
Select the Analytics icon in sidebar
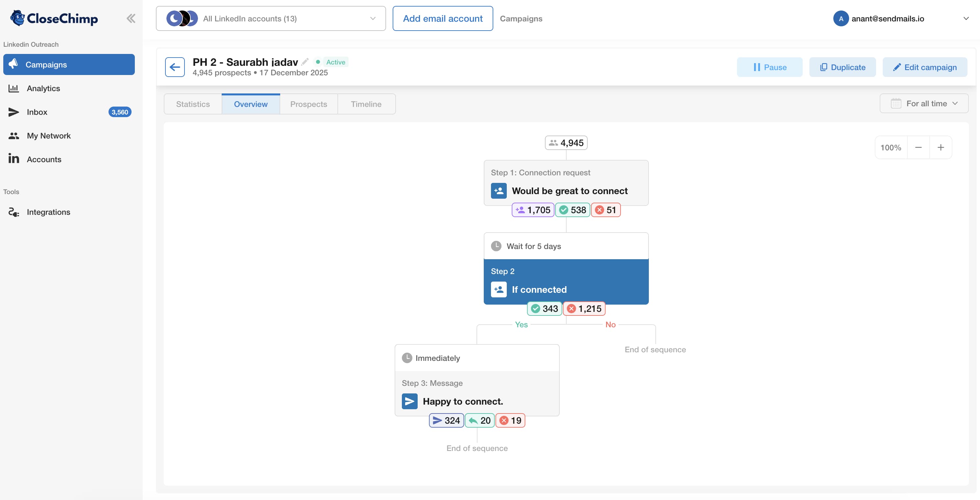tap(14, 88)
